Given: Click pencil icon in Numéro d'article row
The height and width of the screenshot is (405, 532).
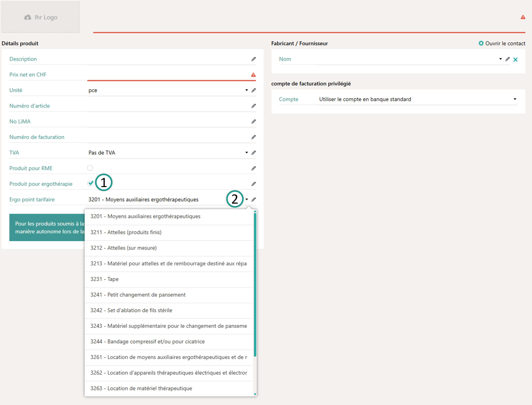Looking at the screenshot, I should pos(253,106).
